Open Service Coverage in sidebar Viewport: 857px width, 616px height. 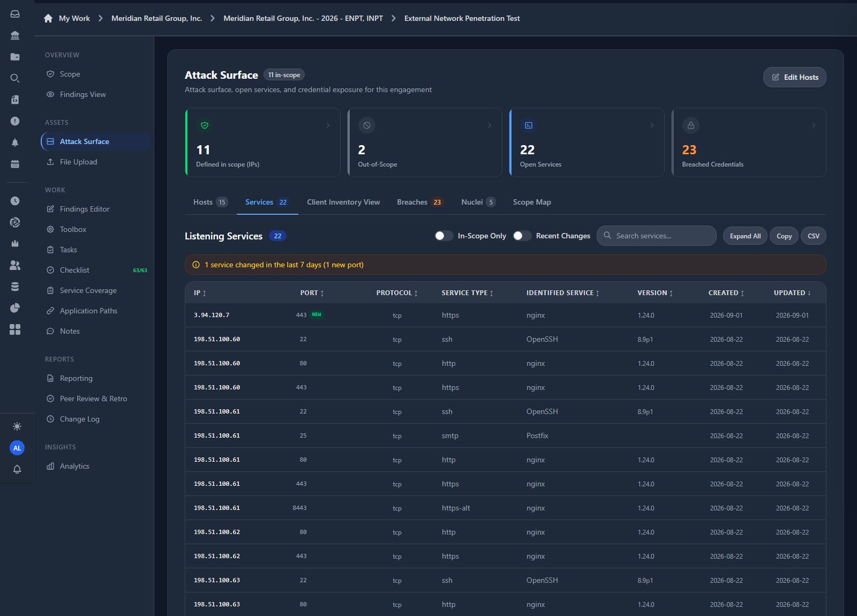coord(88,290)
